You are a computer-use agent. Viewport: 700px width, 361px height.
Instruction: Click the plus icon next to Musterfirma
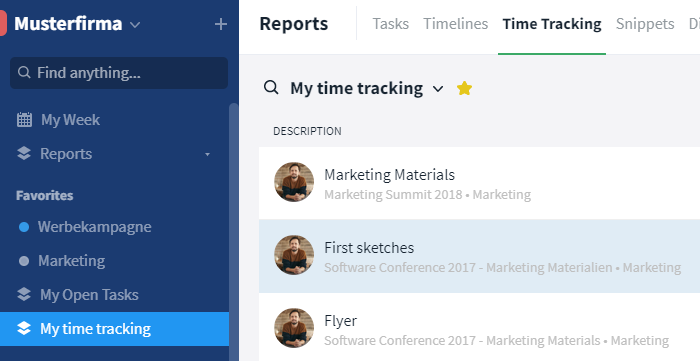tap(221, 24)
